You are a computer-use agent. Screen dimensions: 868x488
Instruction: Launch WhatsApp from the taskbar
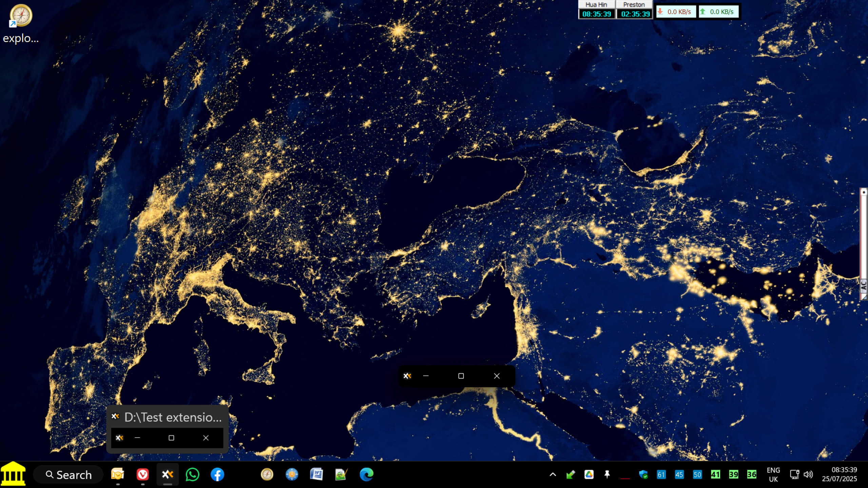click(x=192, y=474)
